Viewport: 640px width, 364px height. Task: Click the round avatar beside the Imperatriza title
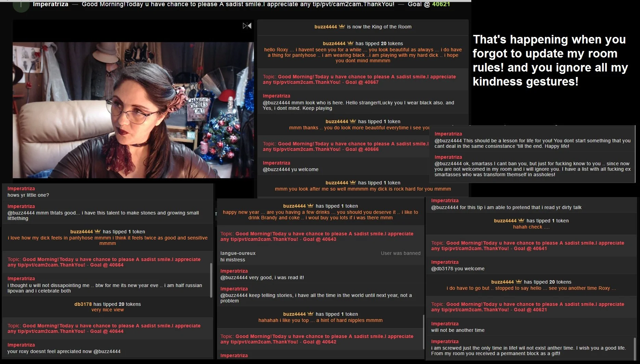21,5
